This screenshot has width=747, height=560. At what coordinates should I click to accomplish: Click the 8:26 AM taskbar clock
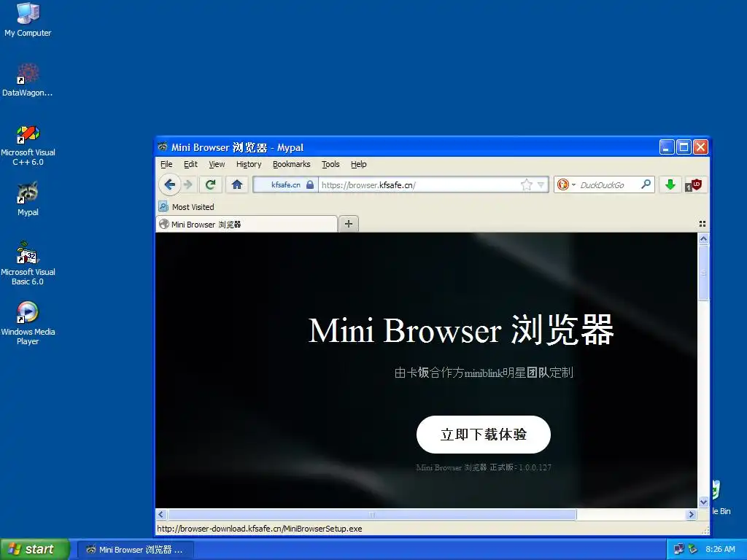(x=720, y=549)
